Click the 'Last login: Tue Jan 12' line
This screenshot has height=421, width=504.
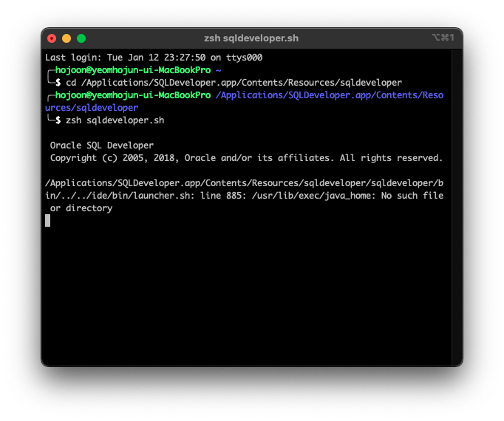click(x=154, y=58)
